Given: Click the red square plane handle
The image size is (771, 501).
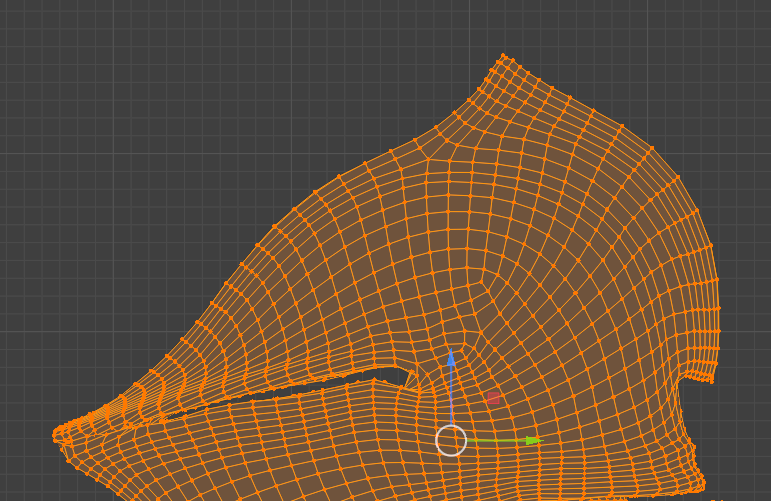Looking at the screenshot, I should pyautogui.click(x=493, y=398).
